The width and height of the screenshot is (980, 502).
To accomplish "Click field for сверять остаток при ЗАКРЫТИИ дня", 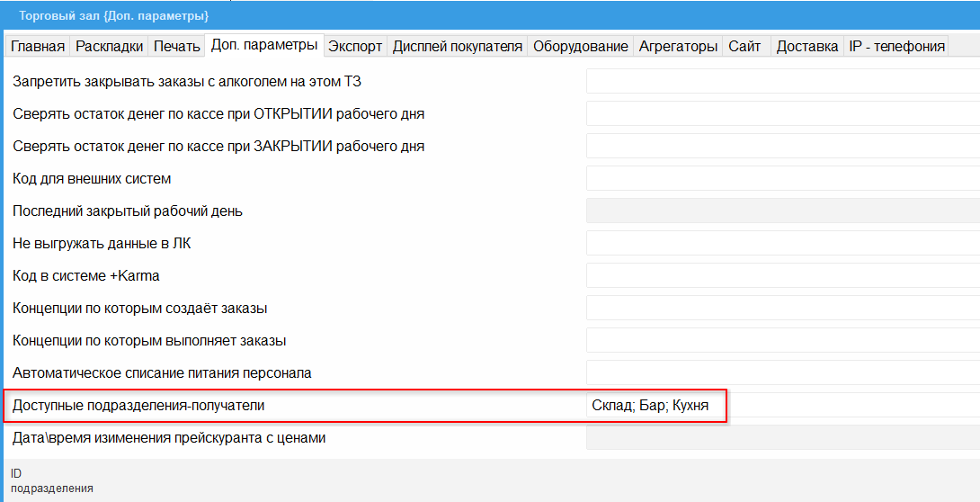I will pyautogui.click(x=783, y=147).
